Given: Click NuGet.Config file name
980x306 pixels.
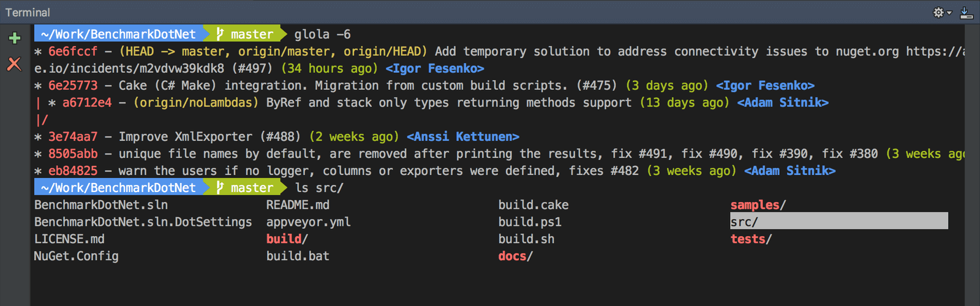Looking at the screenshot, I should 77,256.
